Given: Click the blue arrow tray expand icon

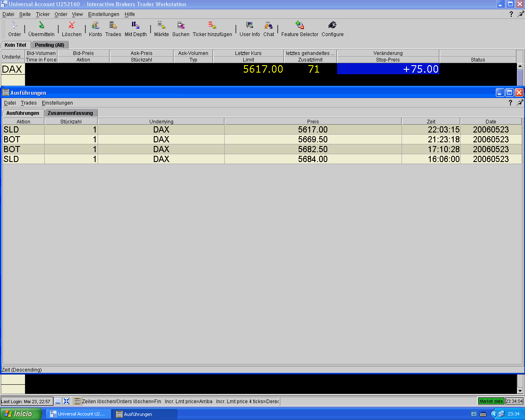Looking at the screenshot, I should (x=494, y=414).
